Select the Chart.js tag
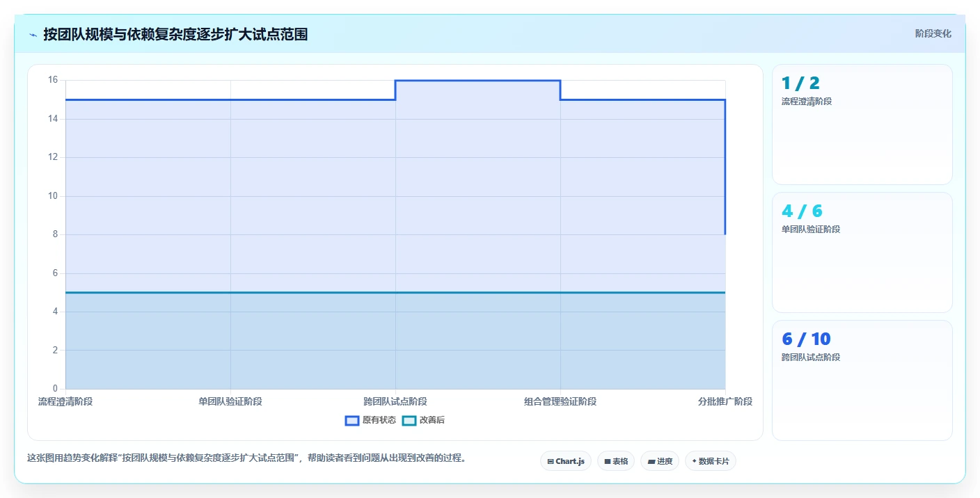The width and height of the screenshot is (980, 498). (566, 461)
